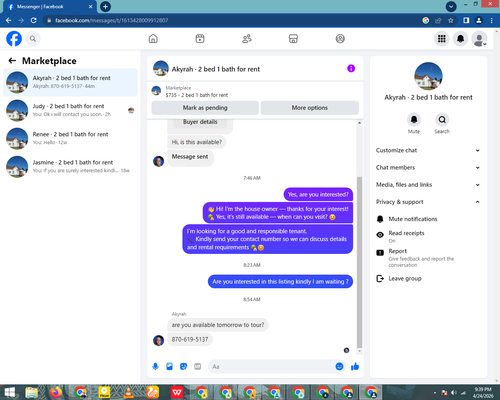This screenshot has width=500, height=400.
Task: Send a thumbs up like
Action: click(355, 367)
